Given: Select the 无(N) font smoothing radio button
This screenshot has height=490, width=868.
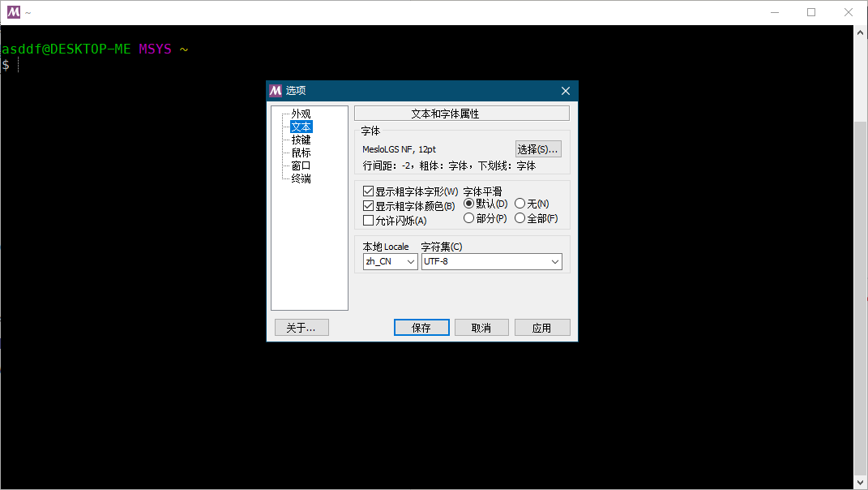Looking at the screenshot, I should click(x=520, y=203).
